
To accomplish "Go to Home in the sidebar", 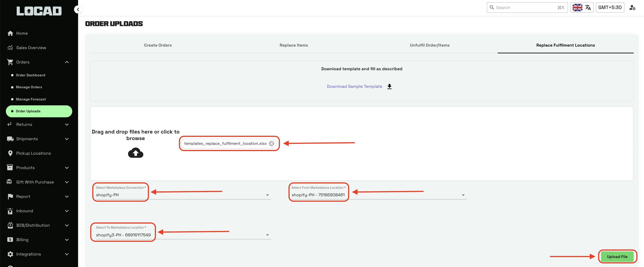I will pos(22,33).
